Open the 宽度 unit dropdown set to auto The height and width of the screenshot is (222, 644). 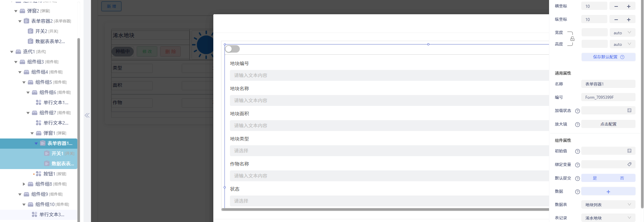(622, 33)
